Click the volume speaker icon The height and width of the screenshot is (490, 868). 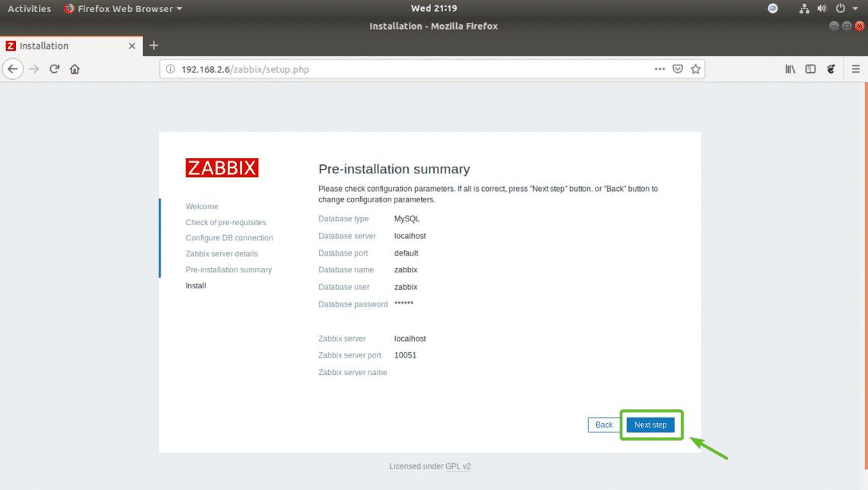click(822, 8)
